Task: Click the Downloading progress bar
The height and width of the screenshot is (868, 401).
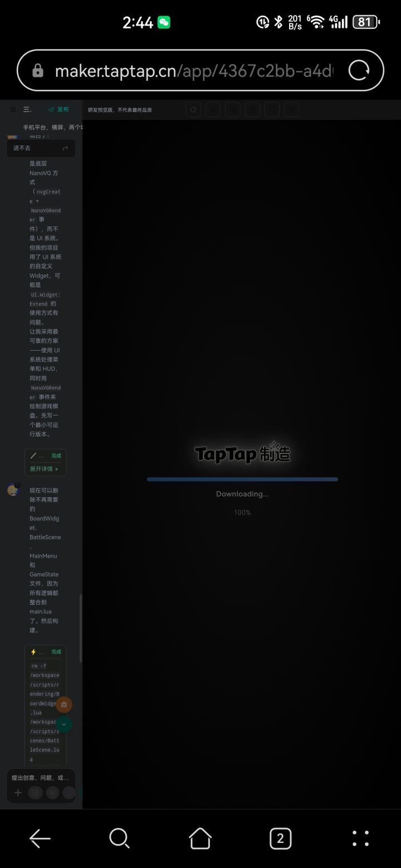Action: pos(242,479)
